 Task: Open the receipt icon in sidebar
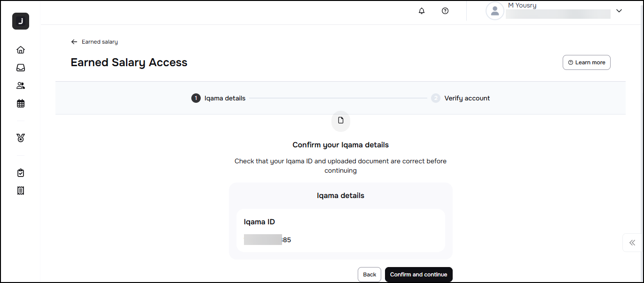[21, 191]
